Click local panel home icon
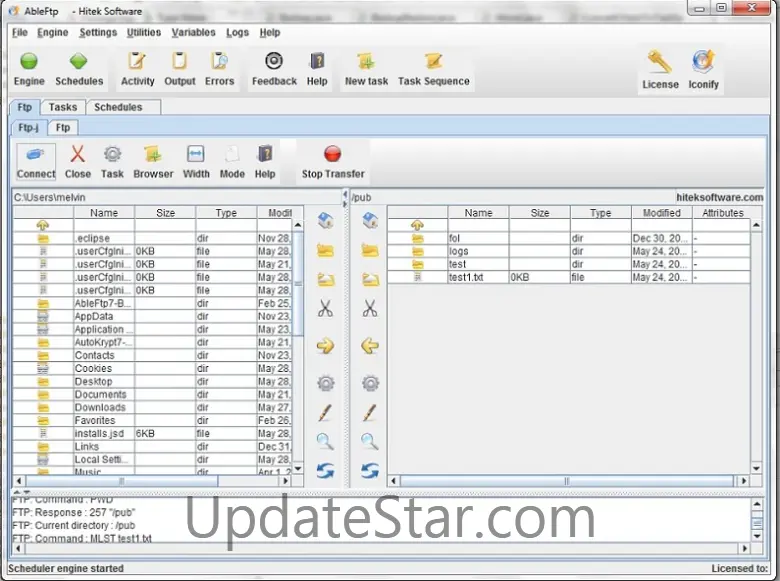The height and width of the screenshot is (581, 780). (x=325, y=220)
